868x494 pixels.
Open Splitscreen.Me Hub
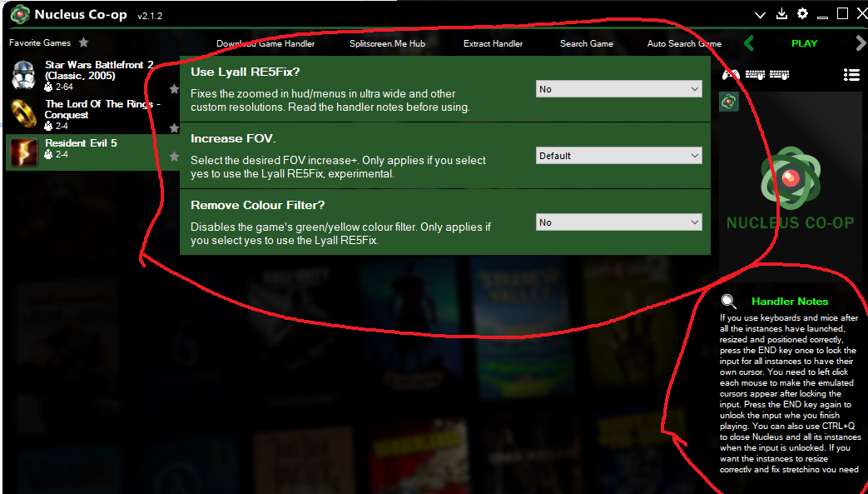(x=388, y=43)
